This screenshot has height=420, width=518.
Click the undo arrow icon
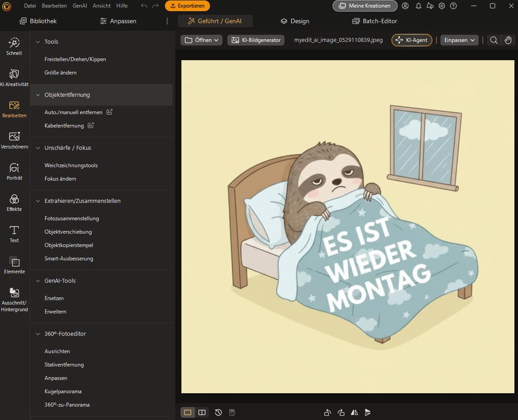coord(144,6)
